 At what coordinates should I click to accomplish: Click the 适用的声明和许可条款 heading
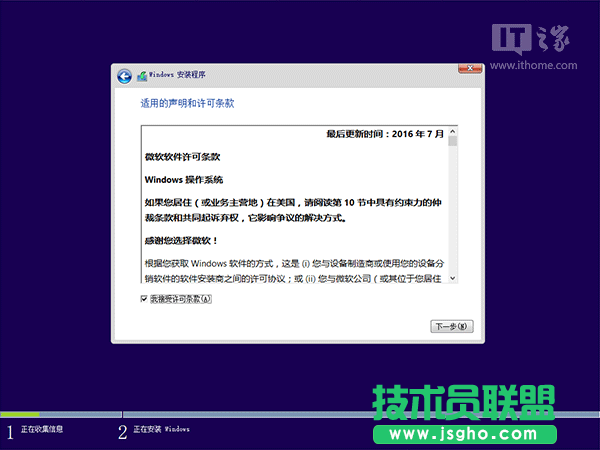pyautogui.click(x=187, y=103)
